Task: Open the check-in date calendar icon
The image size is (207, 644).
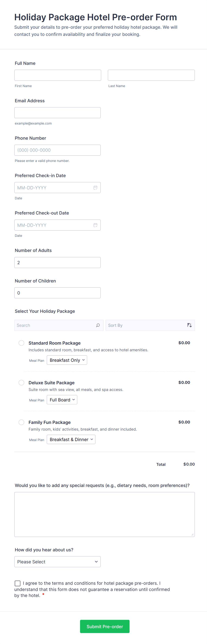Action: (x=95, y=188)
